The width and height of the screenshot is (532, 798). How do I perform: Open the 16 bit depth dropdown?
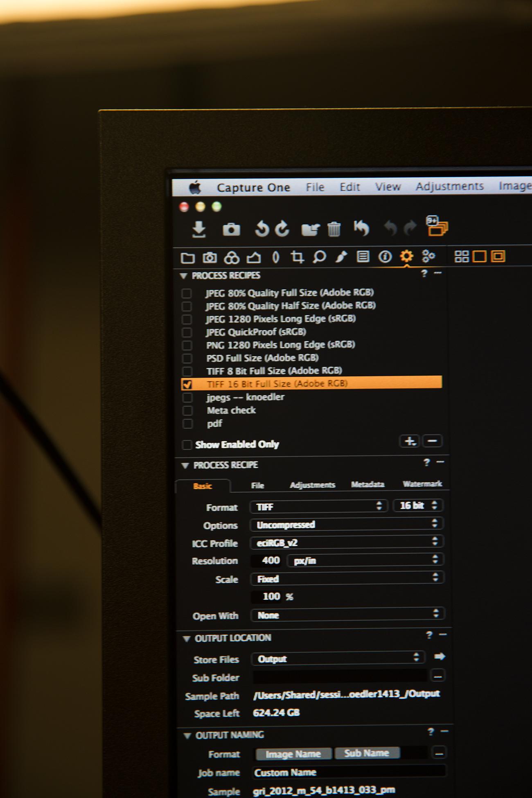(417, 505)
